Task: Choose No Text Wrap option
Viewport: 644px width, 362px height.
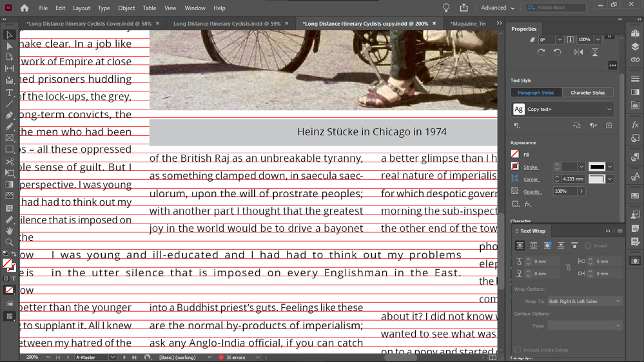Action: [x=520, y=245]
